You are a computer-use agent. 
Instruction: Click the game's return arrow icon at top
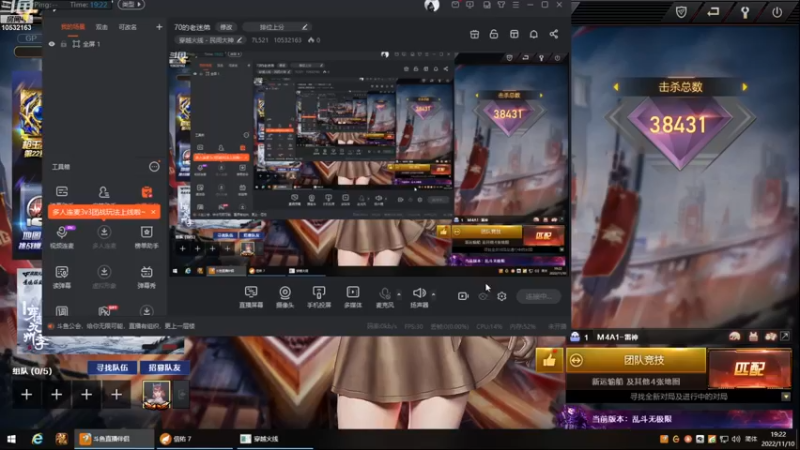point(713,12)
